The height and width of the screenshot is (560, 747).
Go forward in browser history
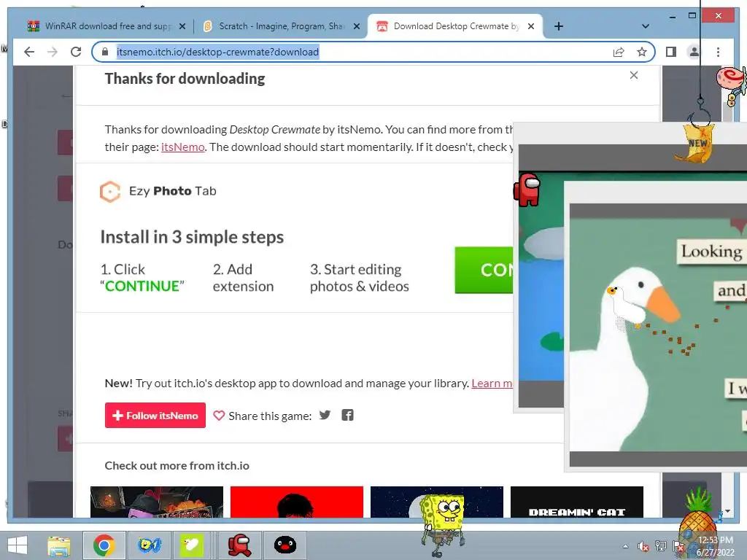[53, 52]
